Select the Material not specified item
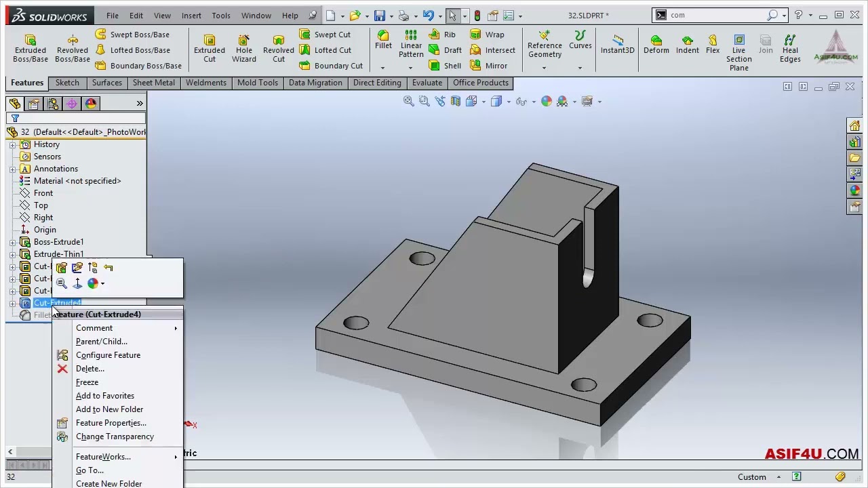Viewport: 868px width, 488px height. 77,181
